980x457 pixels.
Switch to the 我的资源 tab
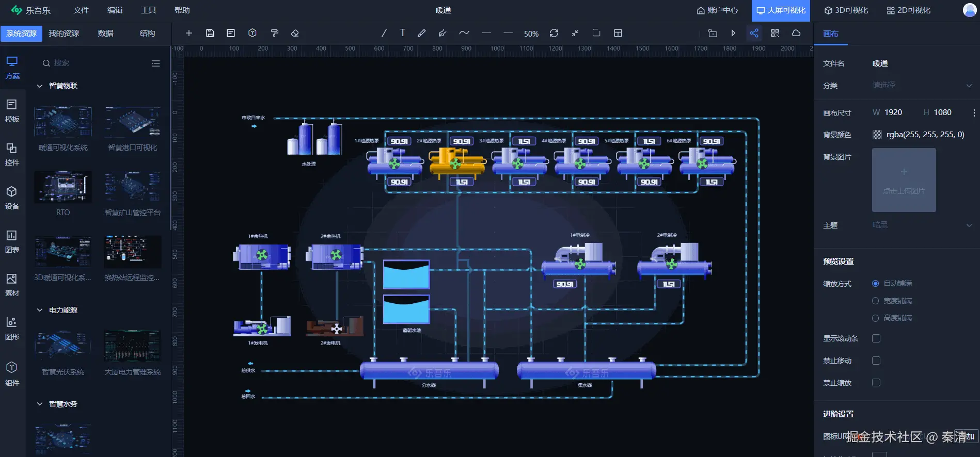[64, 33]
